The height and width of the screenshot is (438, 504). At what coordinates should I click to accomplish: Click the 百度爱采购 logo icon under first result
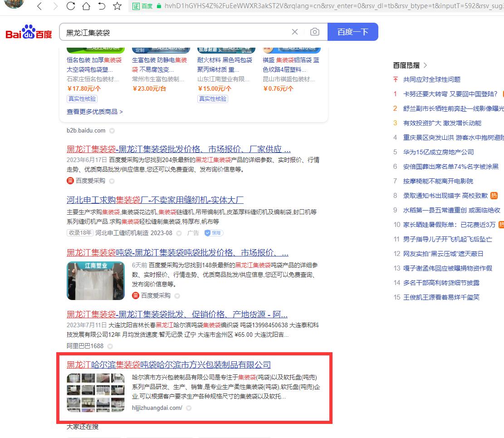70,181
